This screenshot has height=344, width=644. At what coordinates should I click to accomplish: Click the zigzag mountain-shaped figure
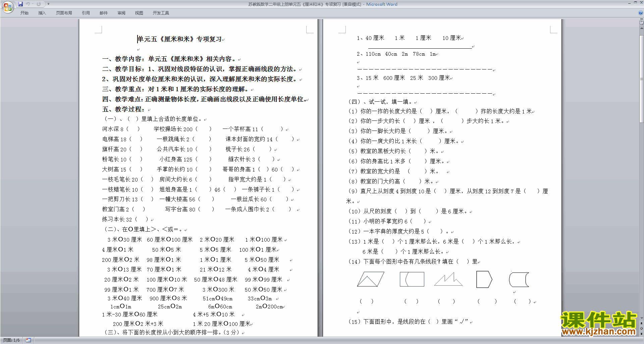point(448,279)
